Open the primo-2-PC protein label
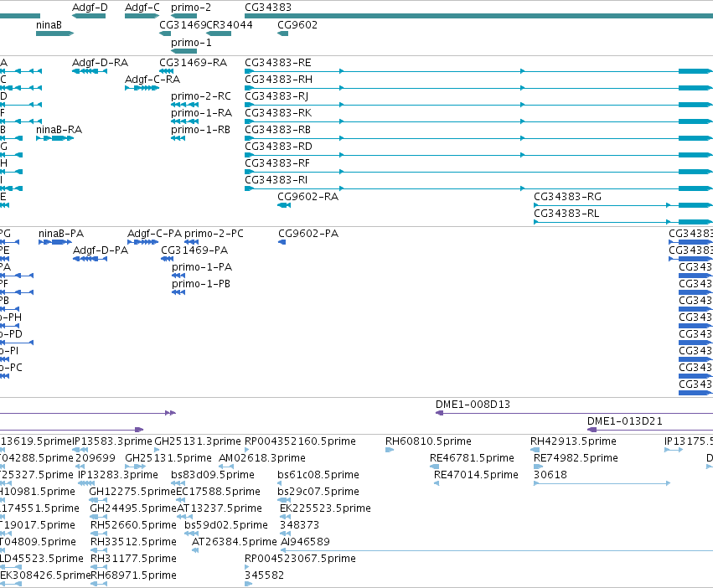Screen dimensions: 713x588 (214, 235)
